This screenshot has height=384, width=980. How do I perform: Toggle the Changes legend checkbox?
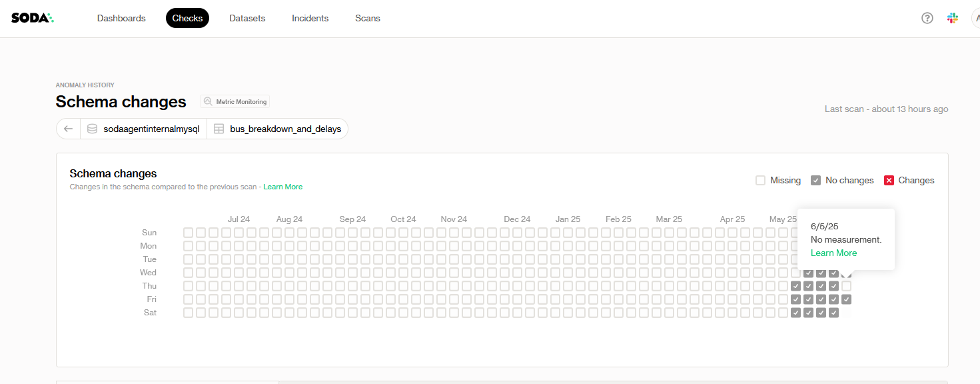[x=889, y=180]
